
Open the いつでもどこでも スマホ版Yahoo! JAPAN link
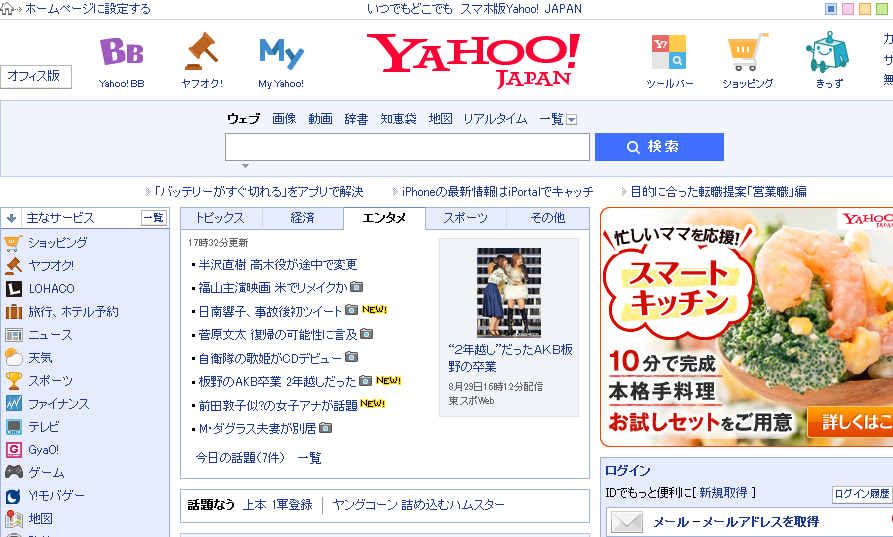point(474,9)
